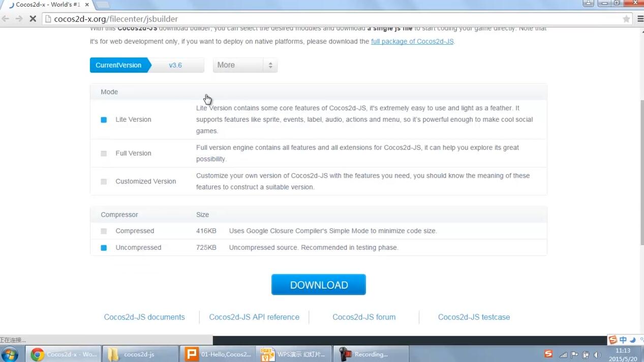Open Cocos2d-JS API reference link

click(254, 317)
